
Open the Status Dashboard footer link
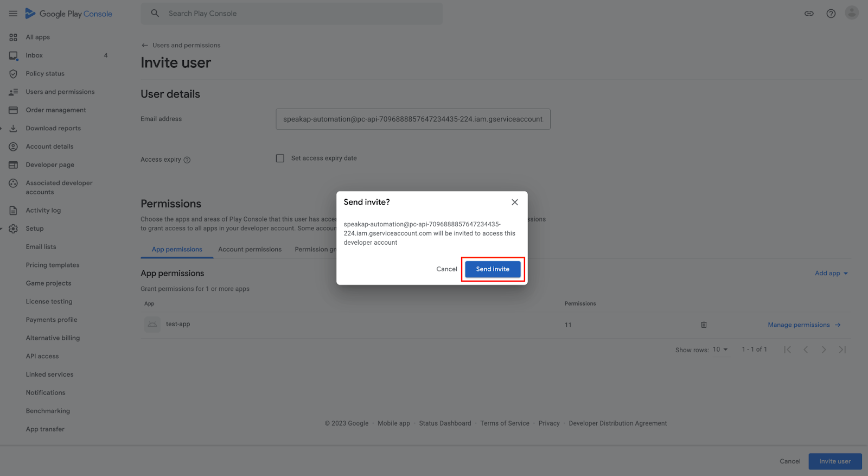point(445,423)
